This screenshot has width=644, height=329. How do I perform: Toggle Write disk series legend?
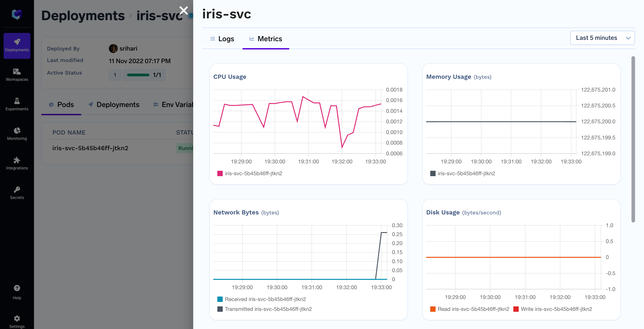[x=553, y=309]
